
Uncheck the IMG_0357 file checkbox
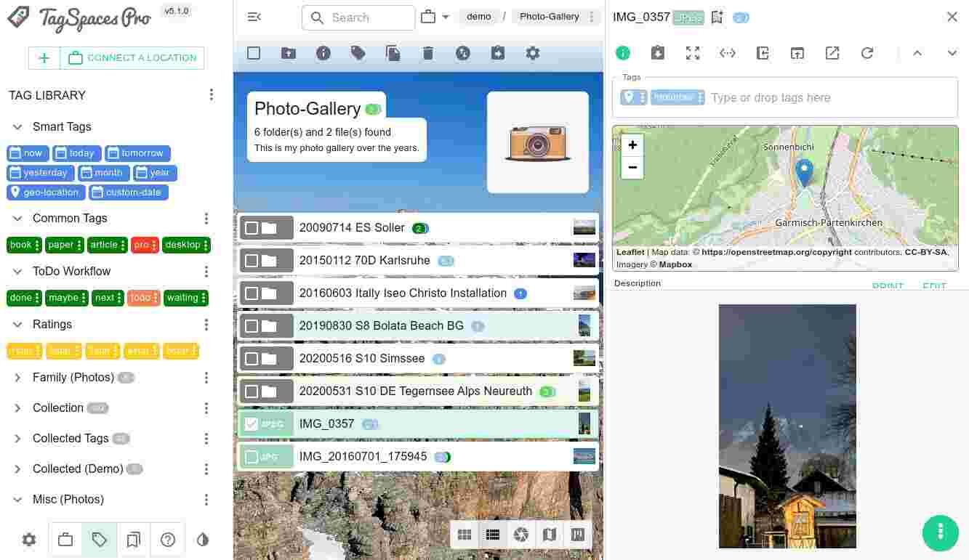pos(252,424)
